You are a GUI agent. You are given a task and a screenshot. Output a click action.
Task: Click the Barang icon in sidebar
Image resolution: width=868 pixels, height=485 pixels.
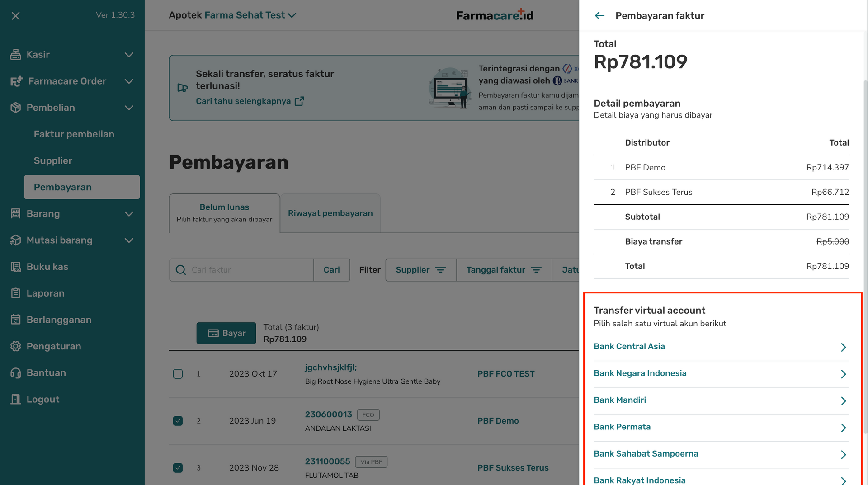(16, 214)
